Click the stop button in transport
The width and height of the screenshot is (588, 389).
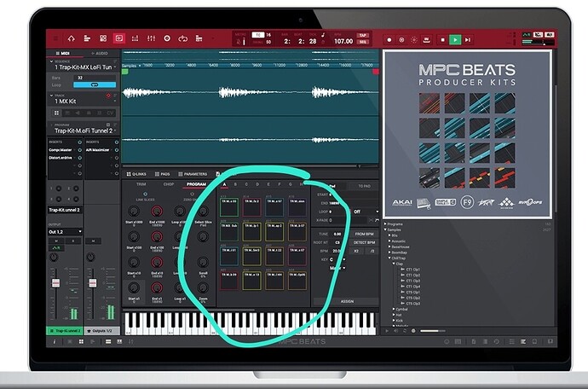point(442,40)
